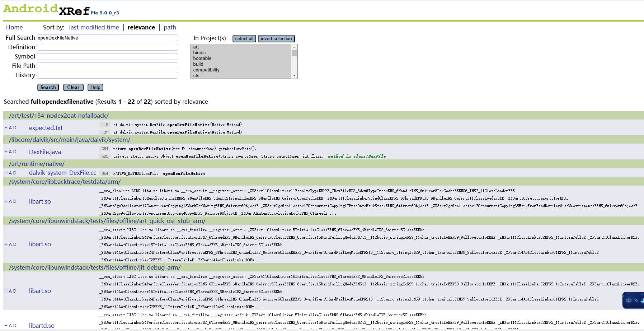
Task: Open history icon for libart.so under libbacktrace testdata
Action: click(x=6, y=201)
